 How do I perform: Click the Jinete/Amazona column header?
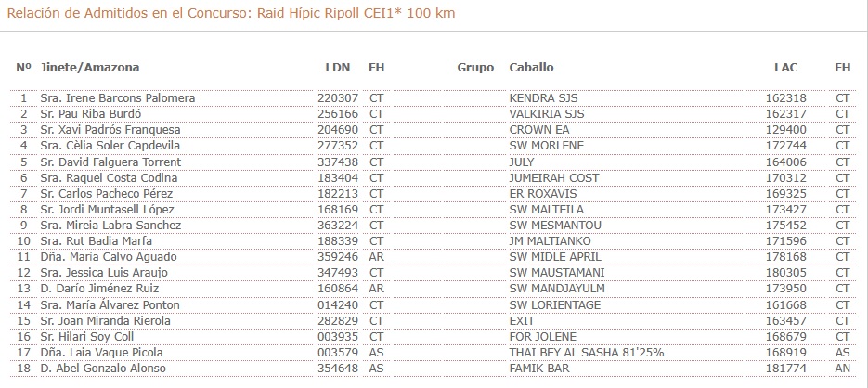(x=90, y=68)
